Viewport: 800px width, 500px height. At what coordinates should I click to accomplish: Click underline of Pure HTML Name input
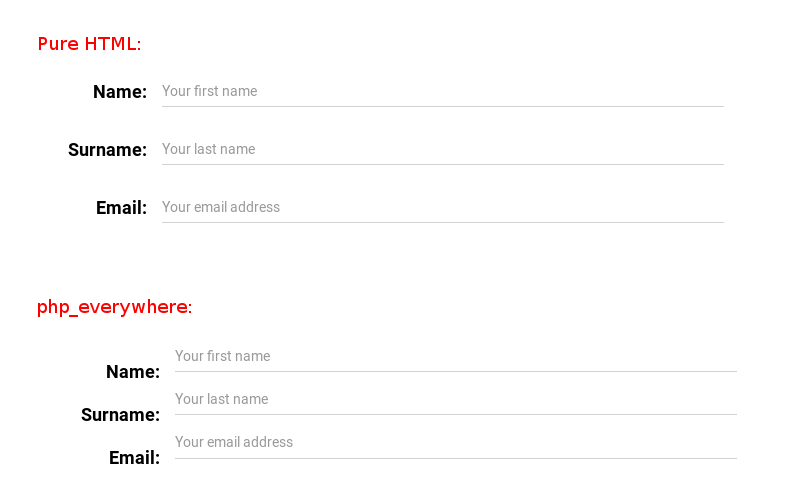pyautogui.click(x=443, y=107)
